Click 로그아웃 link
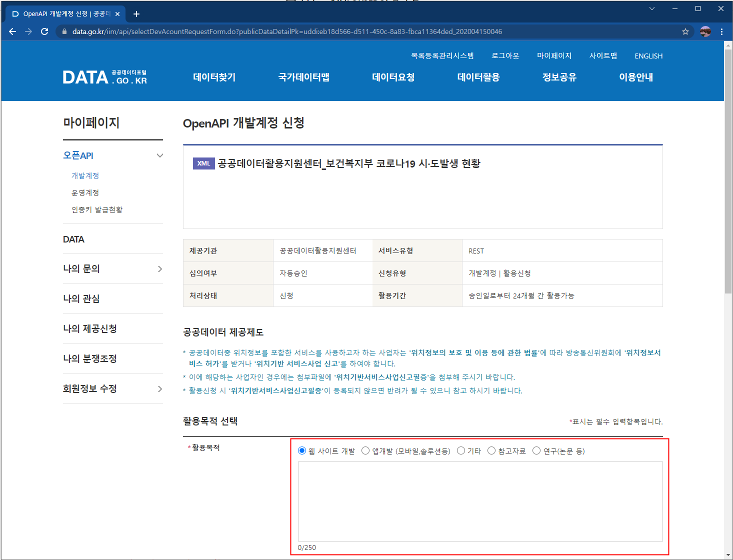This screenshot has width=733, height=560. pos(505,56)
